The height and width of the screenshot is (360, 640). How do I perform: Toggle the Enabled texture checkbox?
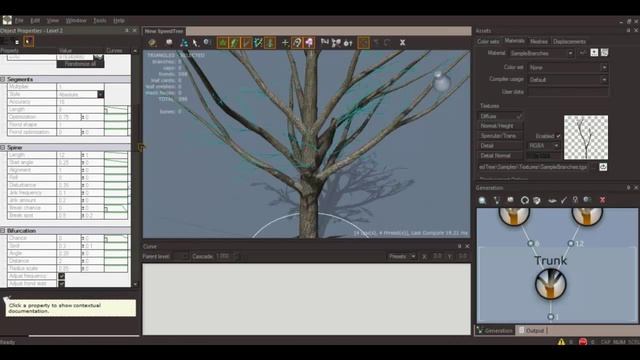pos(558,136)
